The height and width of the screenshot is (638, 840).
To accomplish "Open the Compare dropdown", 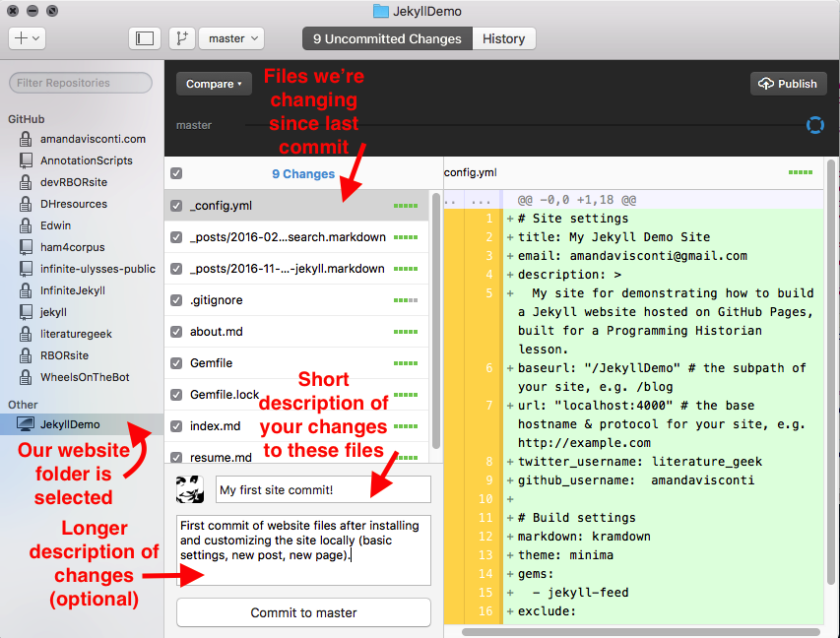I will [x=214, y=84].
